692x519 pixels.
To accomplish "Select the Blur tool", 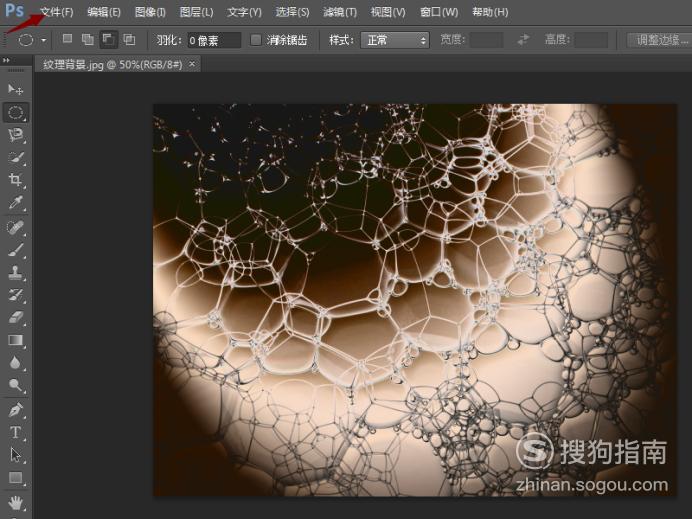I will click(x=16, y=363).
